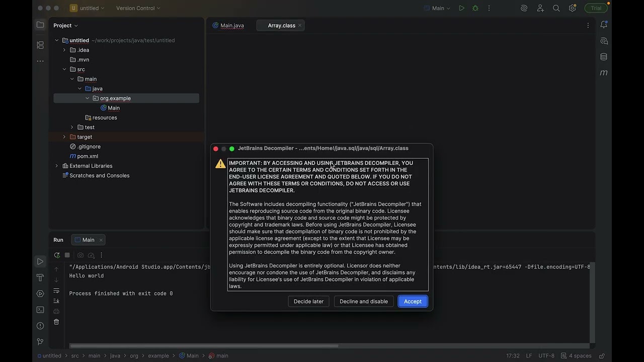Open the untitled project dropdown in title bar
Screen dimensions: 644x362
point(87,8)
